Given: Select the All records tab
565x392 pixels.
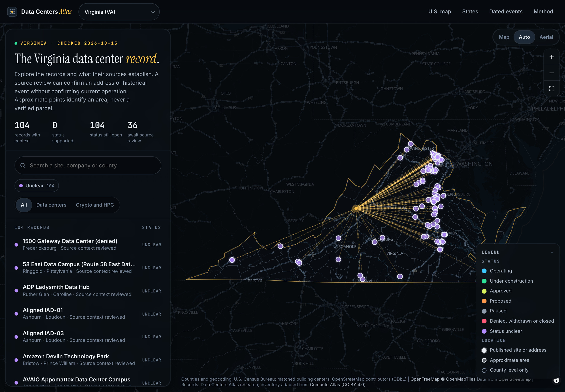Looking at the screenshot, I should (24, 205).
